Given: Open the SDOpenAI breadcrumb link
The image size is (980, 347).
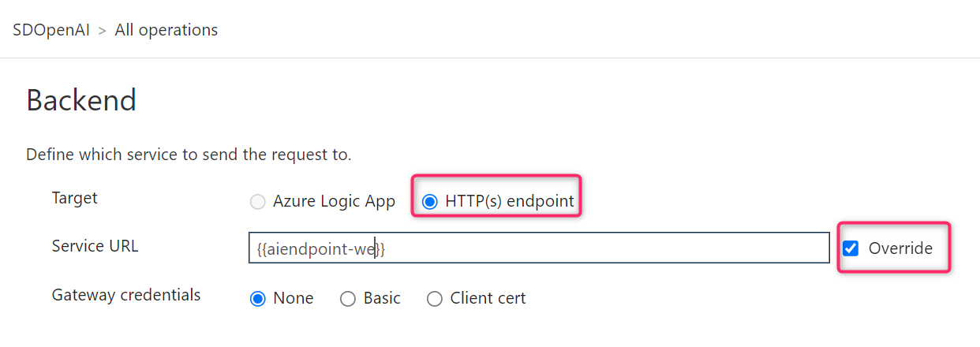Looking at the screenshot, I should pos(51,30).
